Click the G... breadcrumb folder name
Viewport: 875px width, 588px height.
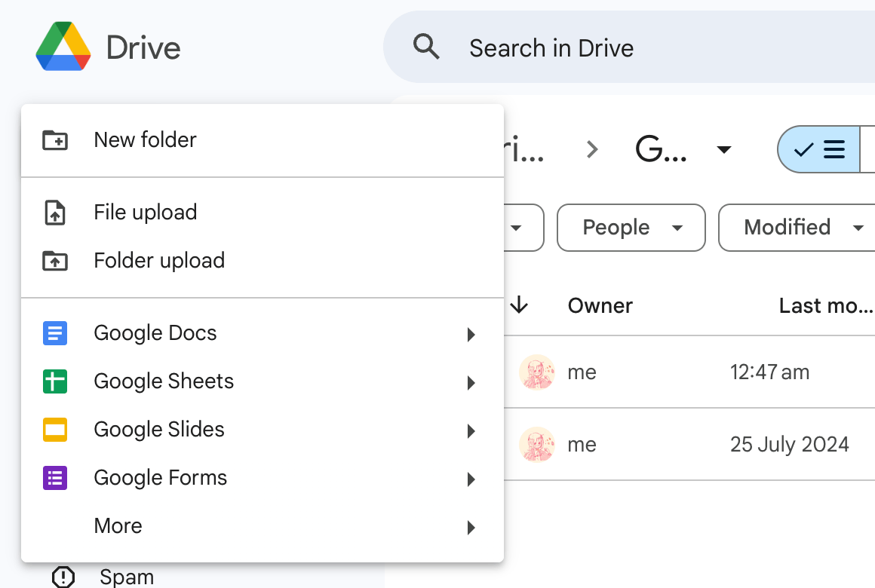661,149
